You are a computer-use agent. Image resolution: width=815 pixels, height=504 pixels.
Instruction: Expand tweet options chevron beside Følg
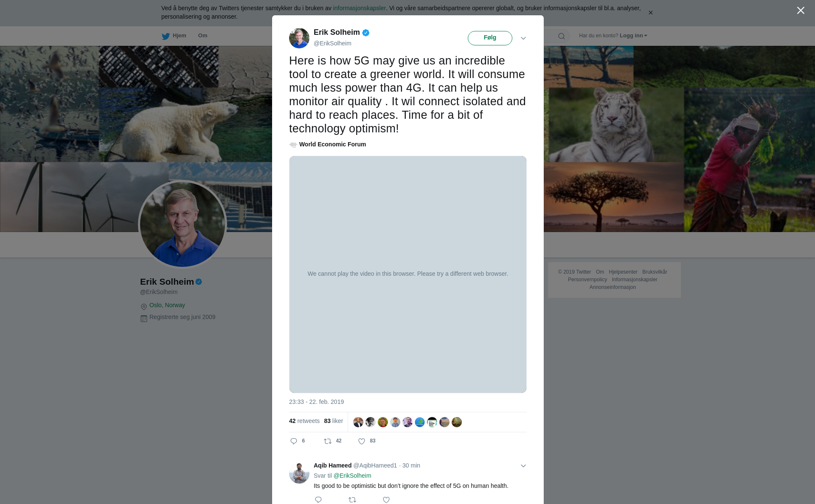click(523, 38)
